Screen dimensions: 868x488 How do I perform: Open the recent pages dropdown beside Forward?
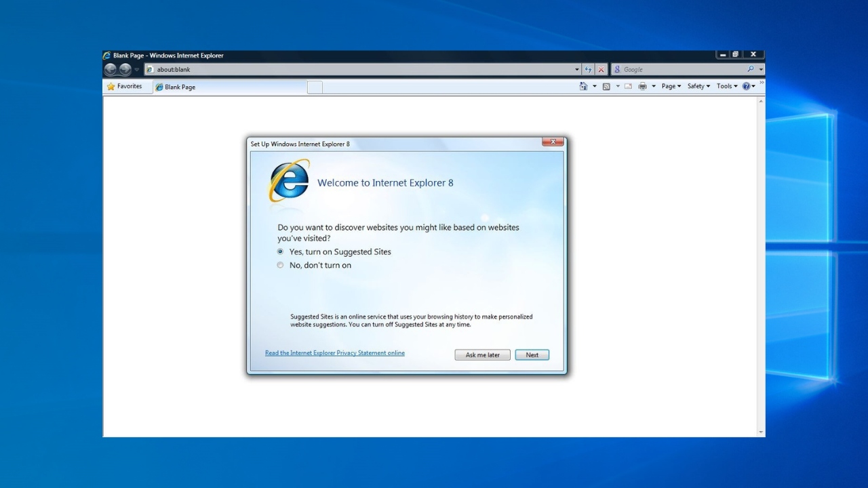tap(137, 69)
